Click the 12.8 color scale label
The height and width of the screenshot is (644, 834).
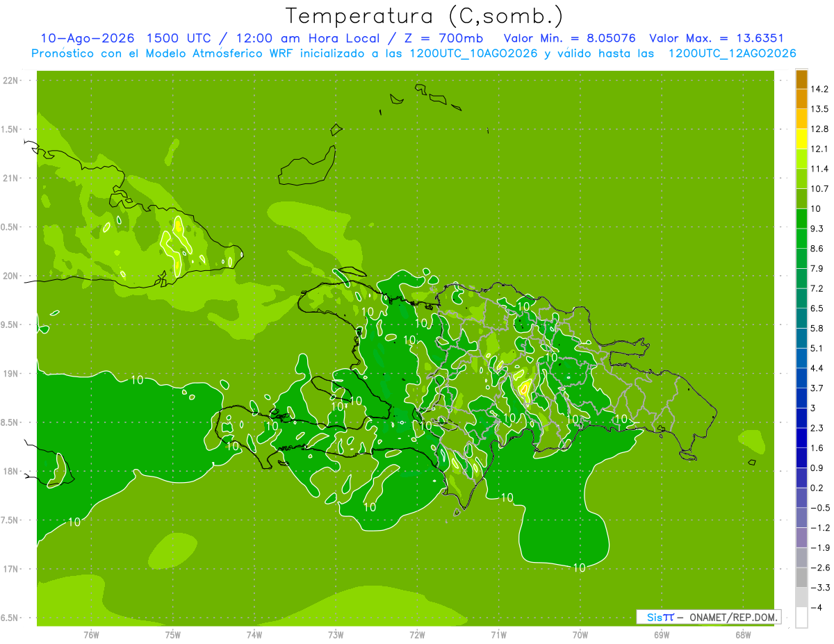(x=821, y=129)
